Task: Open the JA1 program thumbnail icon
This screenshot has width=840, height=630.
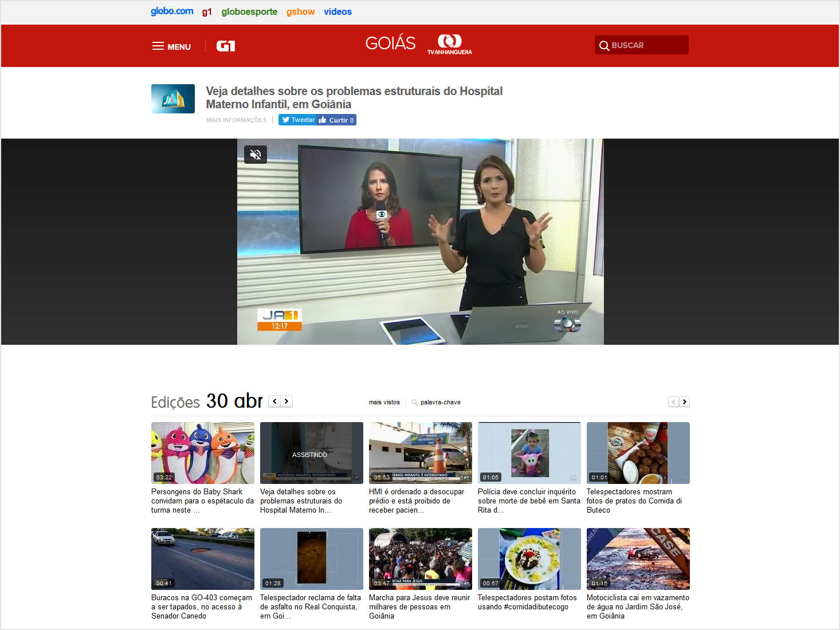Action: pos(173,99)
